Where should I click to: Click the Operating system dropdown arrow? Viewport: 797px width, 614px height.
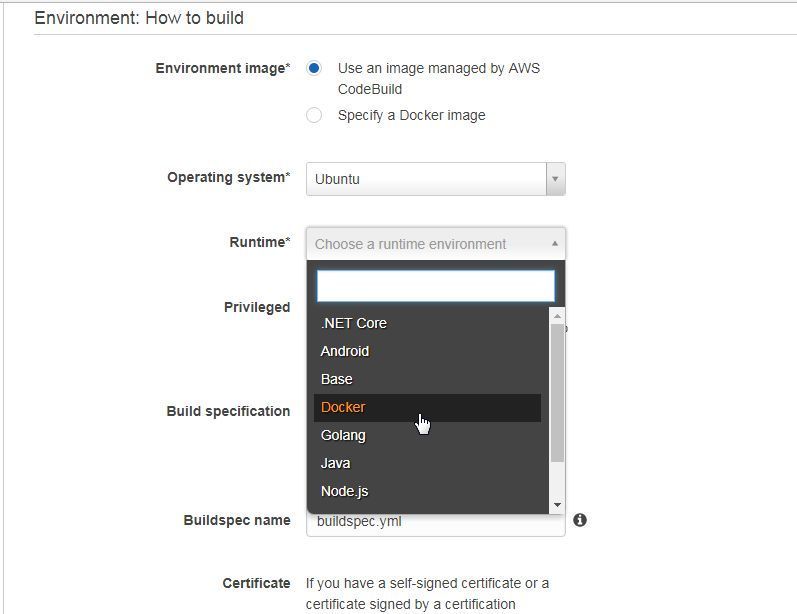556,179
